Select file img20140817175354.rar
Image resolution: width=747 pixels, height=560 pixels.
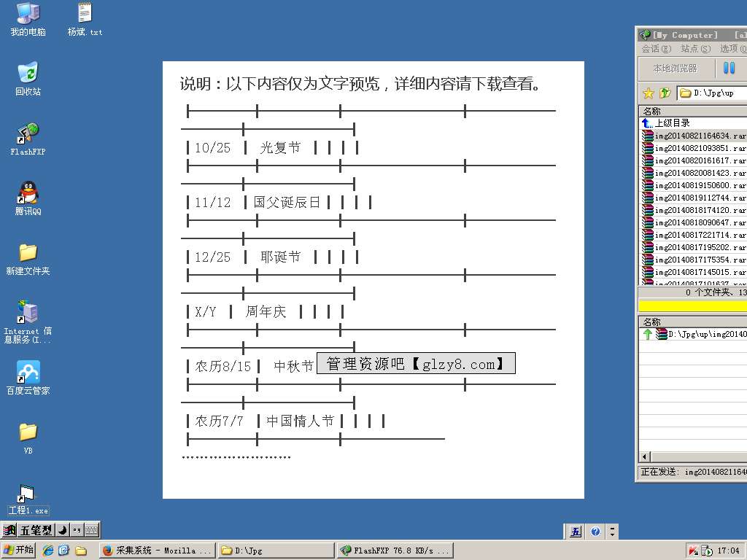[694, 260]
